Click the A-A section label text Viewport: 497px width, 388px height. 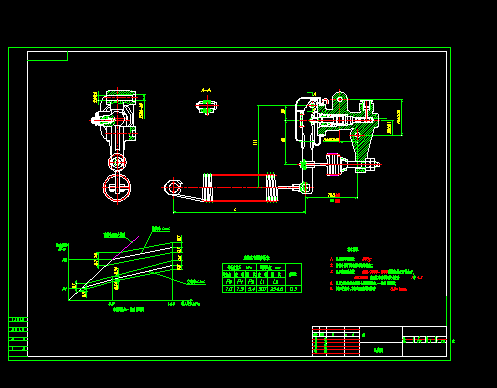point(206,90)
